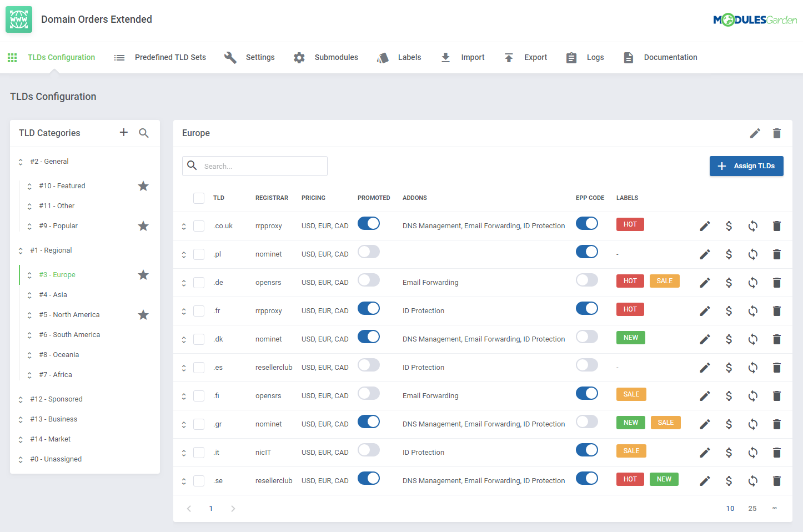Click the pencil icon to edit .co.uk row
Image resolution: width=803 pixels, height=532 pixels.
(x=705, y=226)
